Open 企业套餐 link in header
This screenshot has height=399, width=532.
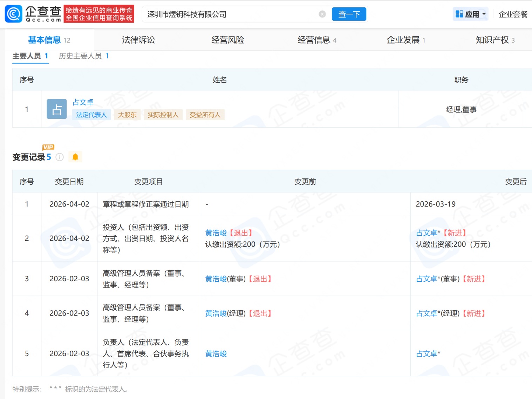pos(513,14)
